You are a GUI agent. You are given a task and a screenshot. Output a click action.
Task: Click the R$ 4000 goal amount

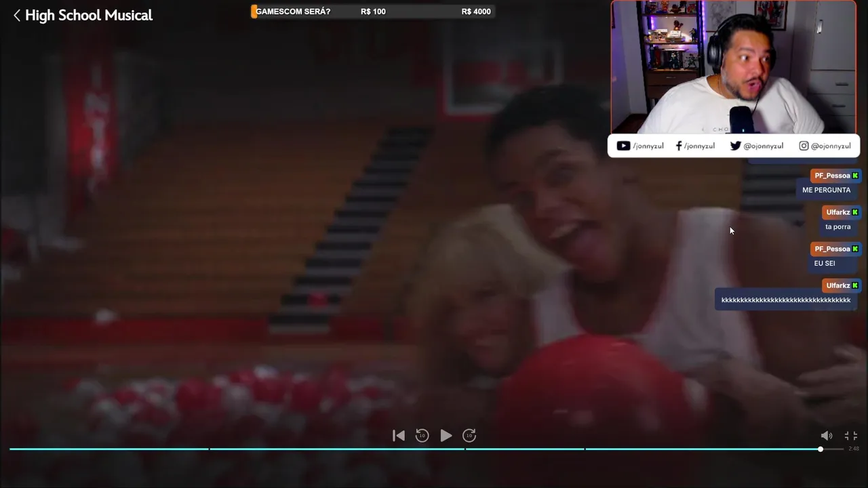coord(476,12)
